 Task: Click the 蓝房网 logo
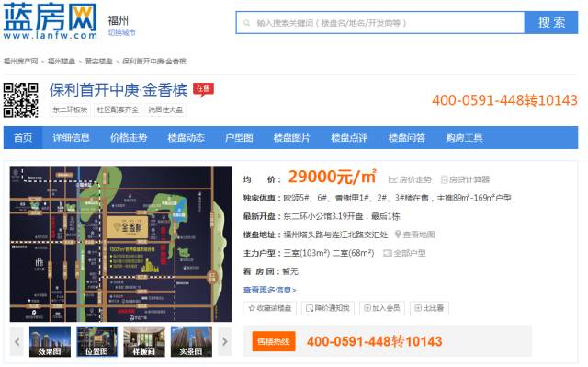(51, 20)
